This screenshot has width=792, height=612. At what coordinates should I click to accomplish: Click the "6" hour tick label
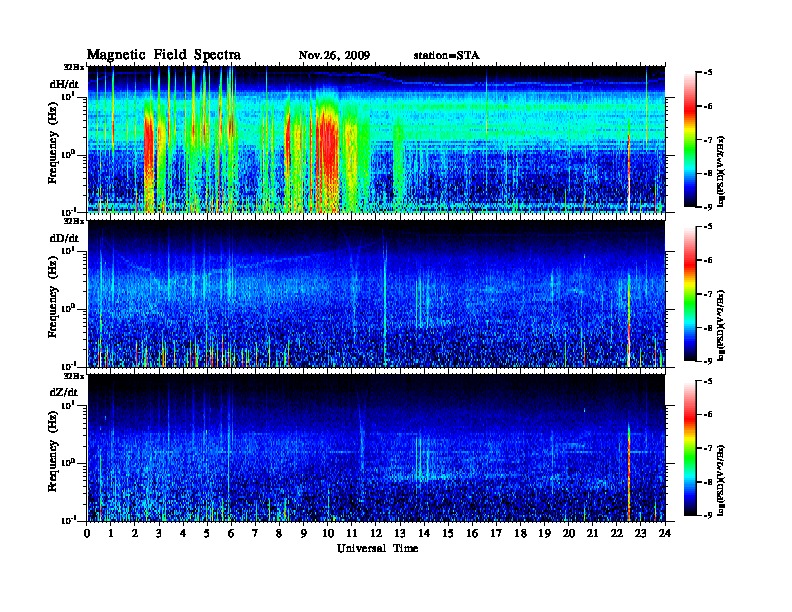(x=231, y=533)
